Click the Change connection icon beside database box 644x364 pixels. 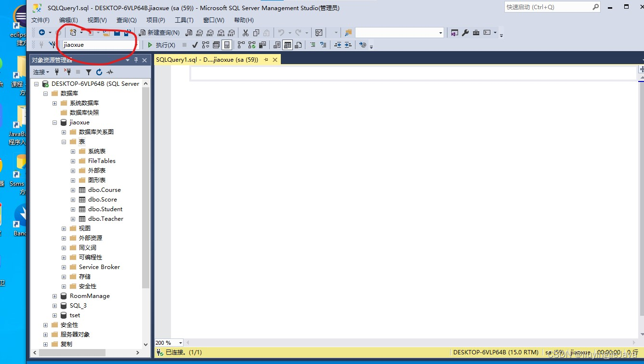pos(53,45)
